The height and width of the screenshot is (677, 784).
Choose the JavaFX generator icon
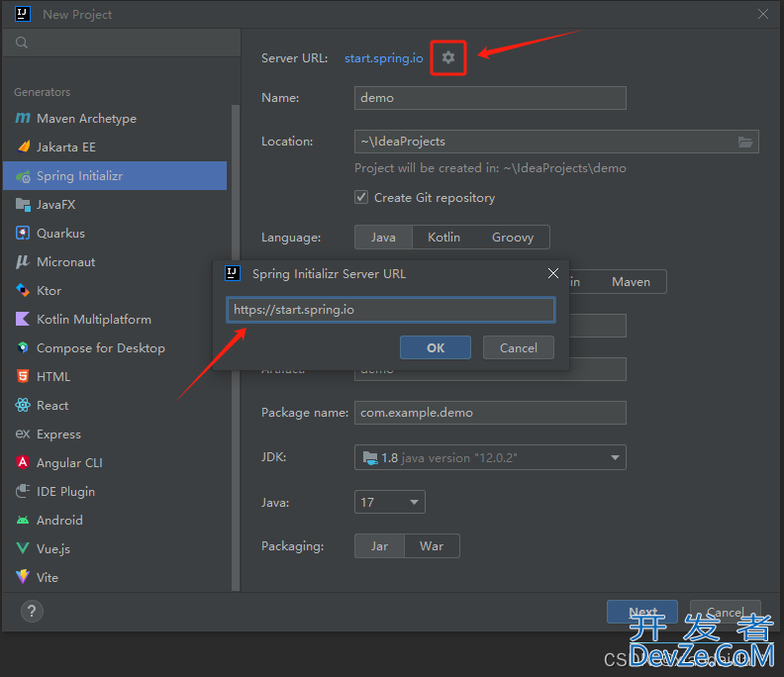tap(23, 204)
